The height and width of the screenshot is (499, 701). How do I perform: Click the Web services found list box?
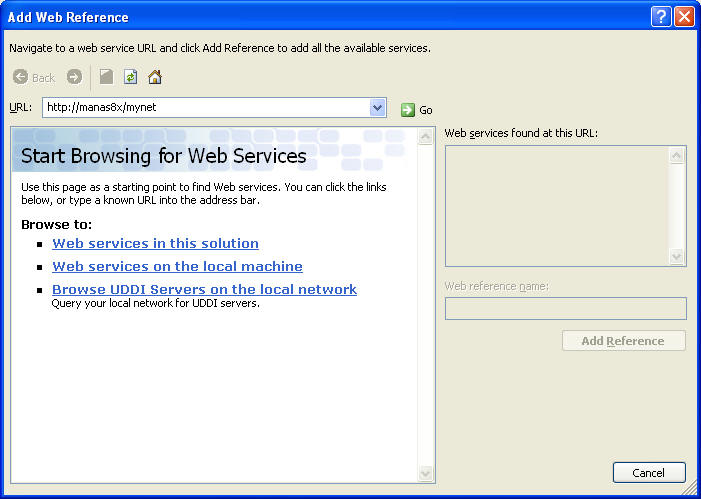coord(557,205)
